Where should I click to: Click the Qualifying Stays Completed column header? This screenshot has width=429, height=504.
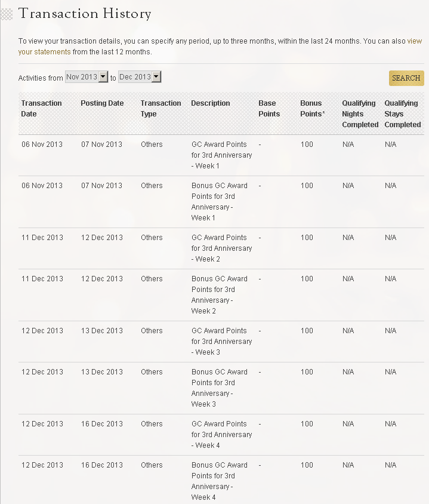(x=402, y=113)
